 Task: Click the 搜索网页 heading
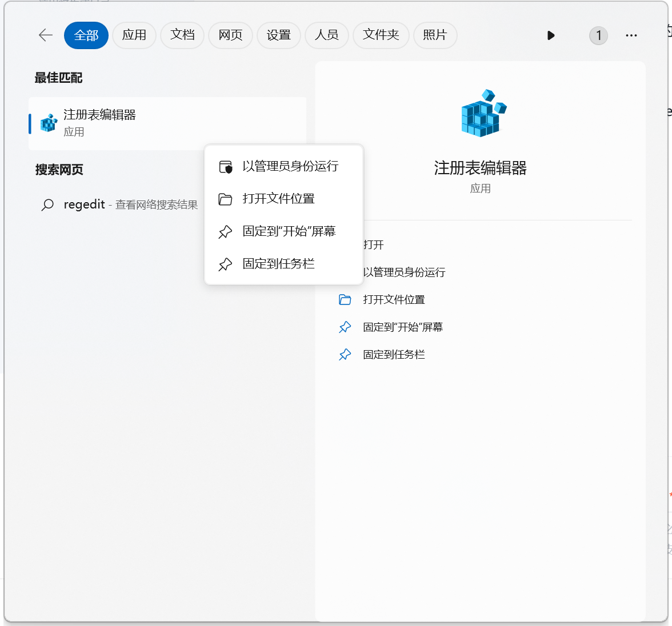tap(59, 170)
